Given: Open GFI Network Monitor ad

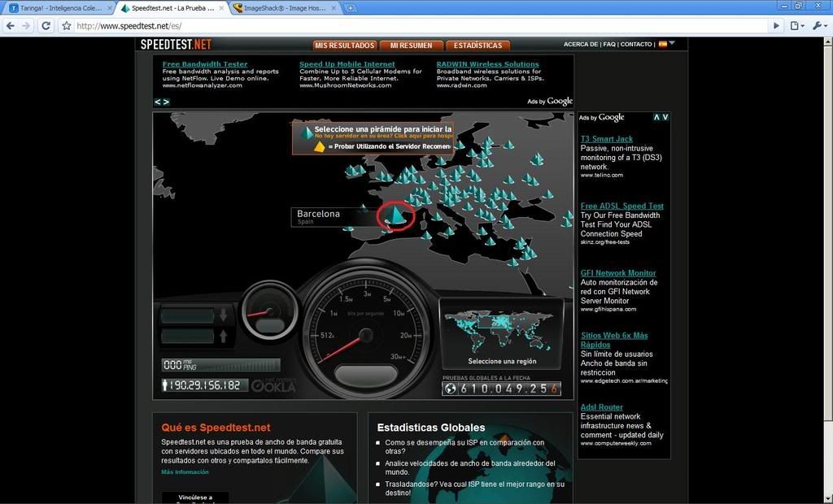Looking at the screenshot, I should [x=618, y=273].
